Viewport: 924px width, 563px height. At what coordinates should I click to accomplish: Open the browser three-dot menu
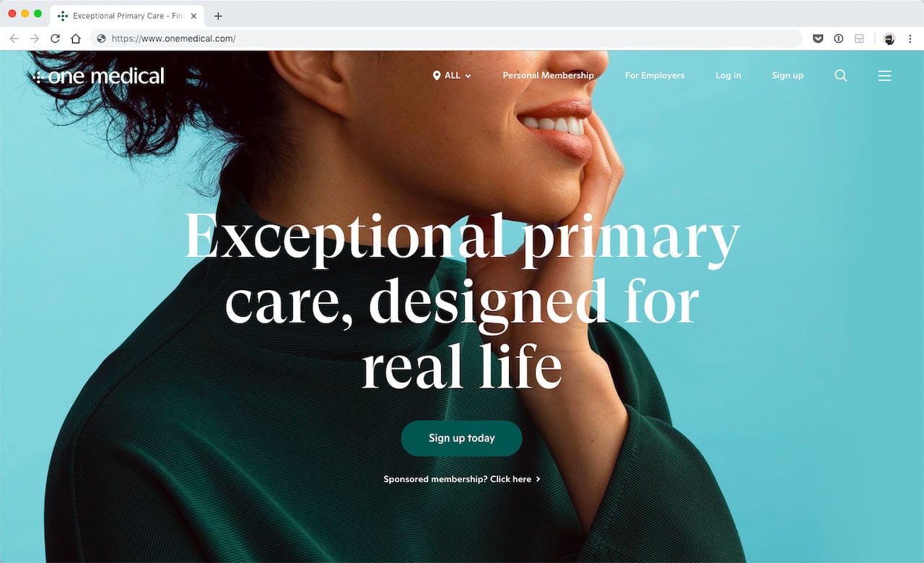pyautogui.click(x=909, y=39)
